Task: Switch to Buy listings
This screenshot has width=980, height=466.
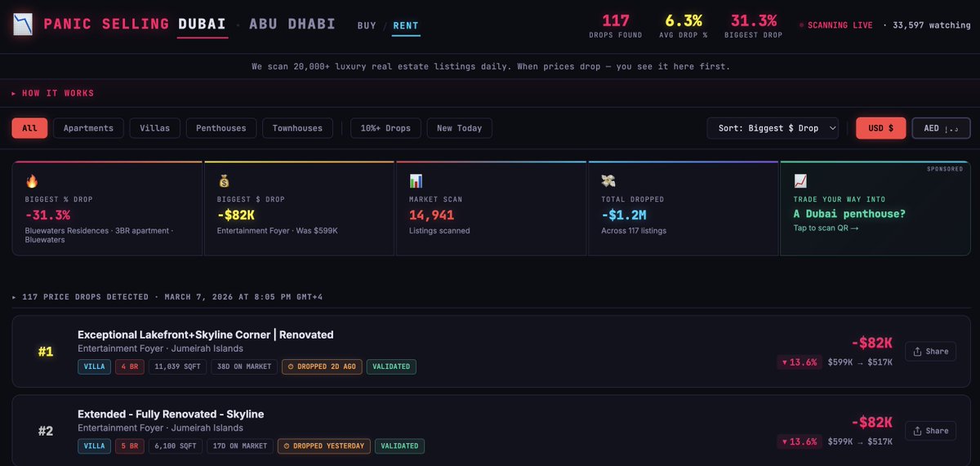Action: [x=367, y=25]
